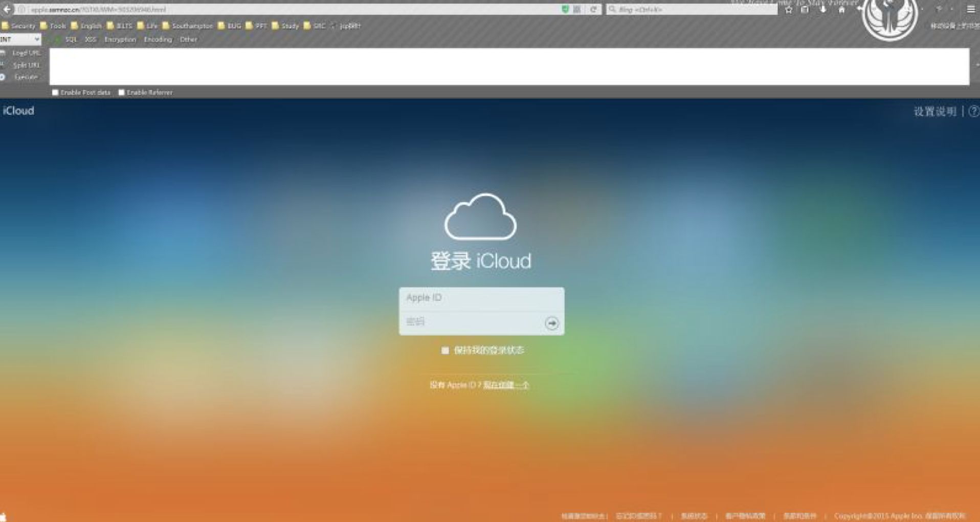Click the page info icon before the URL

pos(21,9)
